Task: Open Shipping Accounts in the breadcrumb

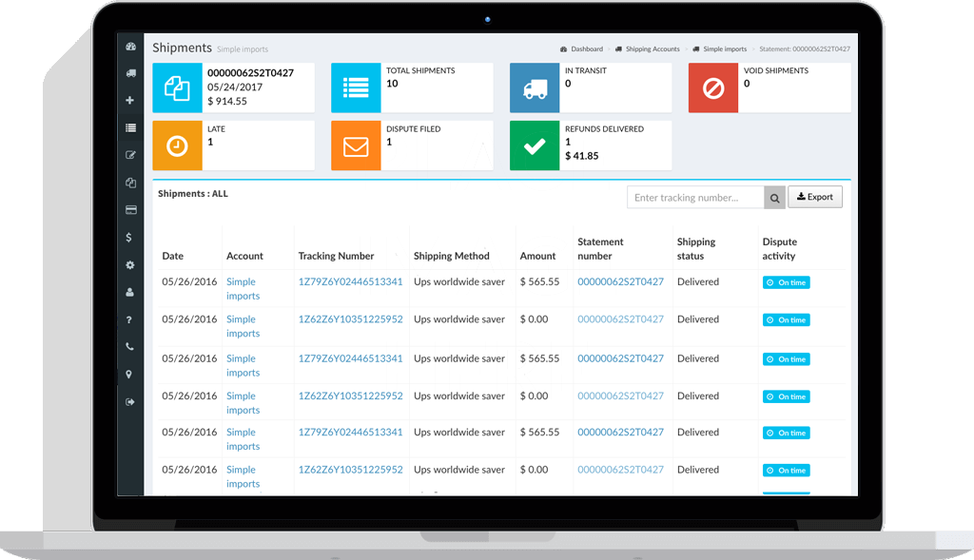Action: pos(652,48)
